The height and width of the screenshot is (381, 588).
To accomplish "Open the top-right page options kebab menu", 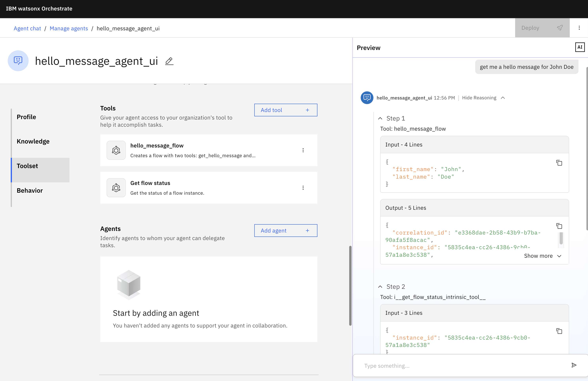I will tap(579, 28).
